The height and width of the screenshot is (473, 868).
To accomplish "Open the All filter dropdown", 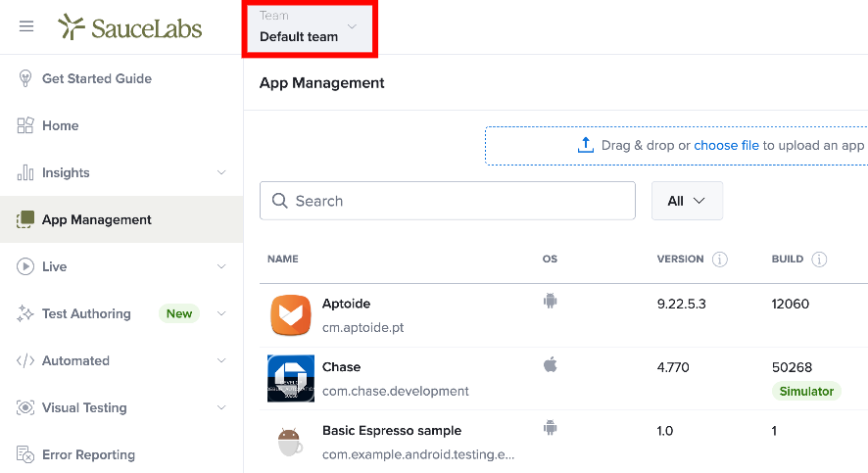I will click(x=687, y=201).
